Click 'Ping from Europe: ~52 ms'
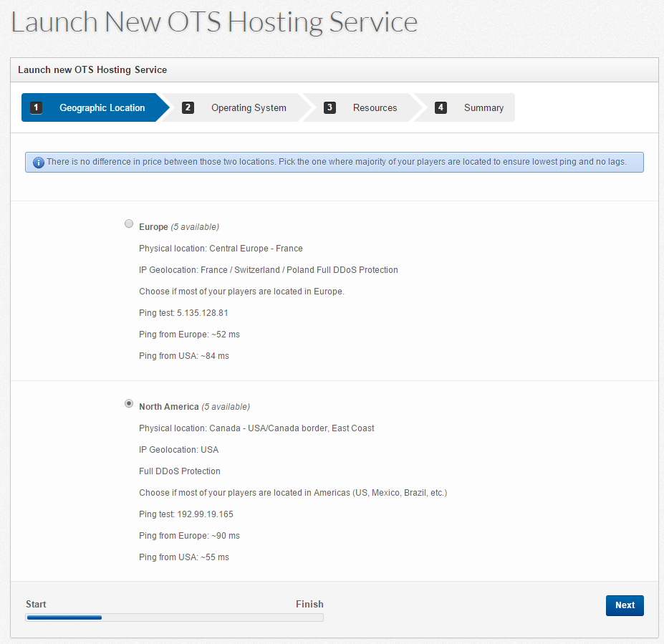 pos(189,335)
